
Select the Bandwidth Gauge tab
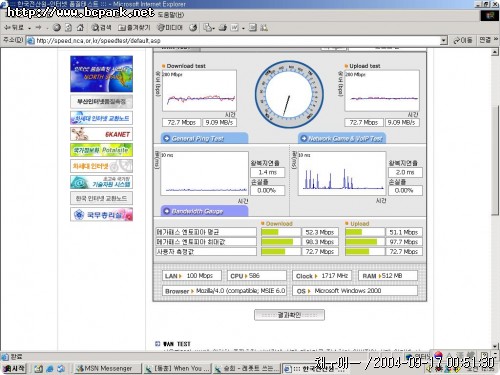pos(204,211)
